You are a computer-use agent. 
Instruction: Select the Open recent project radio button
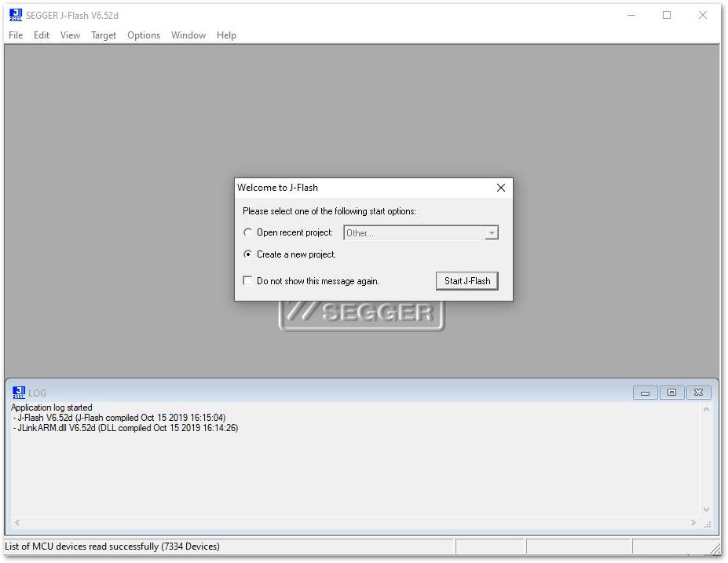coord(248,232)
